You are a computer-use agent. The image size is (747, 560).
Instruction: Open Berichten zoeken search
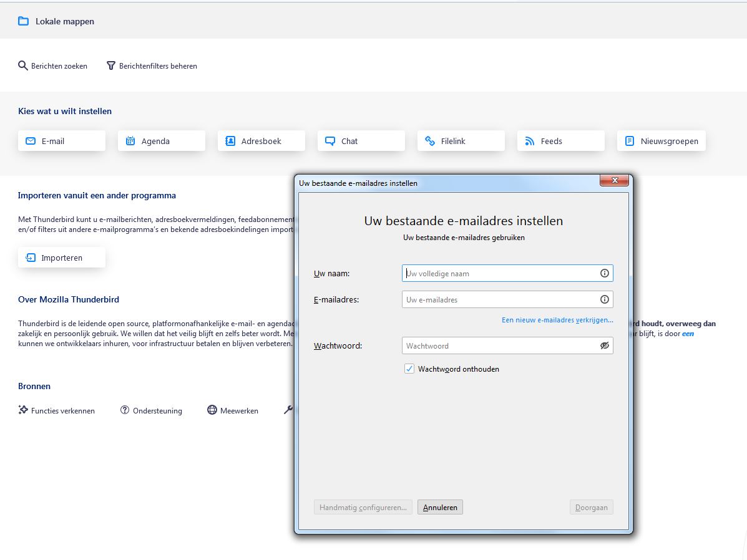tap(52, 65)
